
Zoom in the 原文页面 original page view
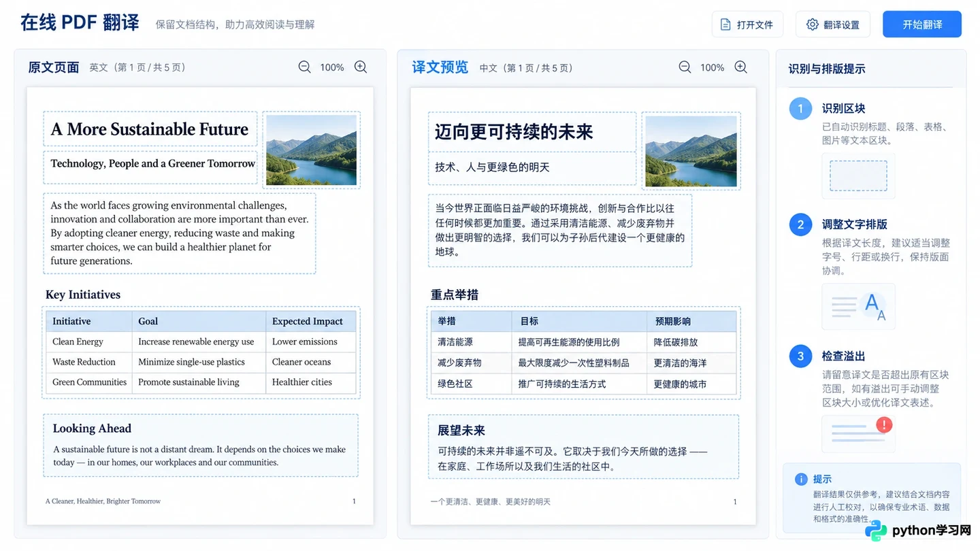(x=361, y=67)
